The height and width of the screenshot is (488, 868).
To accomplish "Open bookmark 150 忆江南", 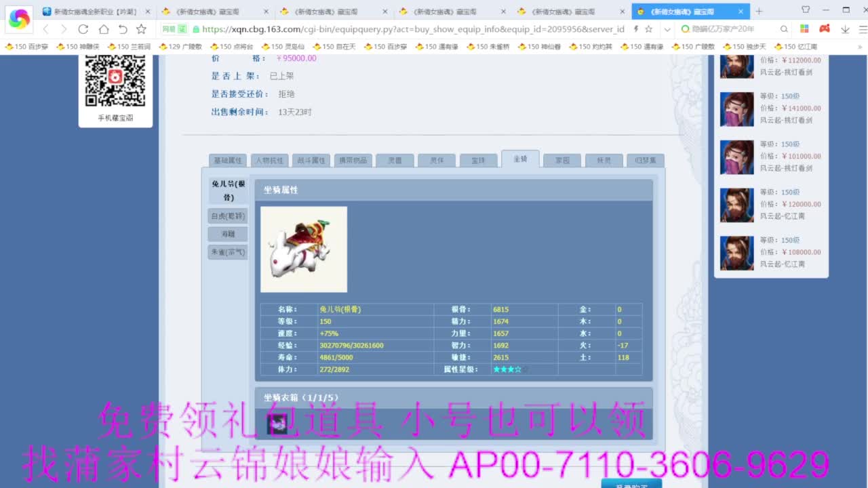I will (x=795, y=47).
